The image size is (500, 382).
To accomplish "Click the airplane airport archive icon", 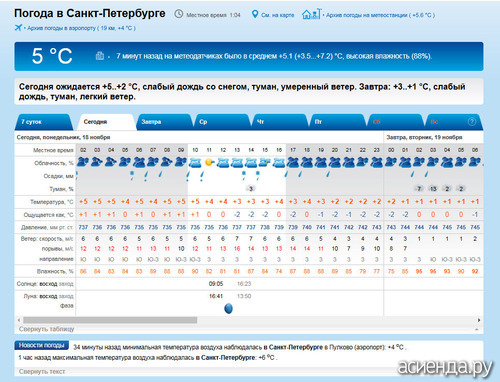I will pos(18,27).
